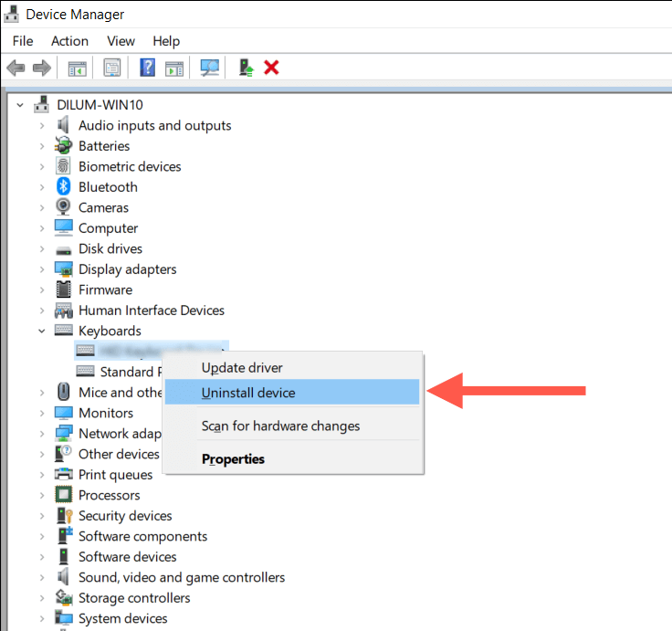Click the DILUM-WIN10 computer icon
672x631 pixels.
pos(42,104)
